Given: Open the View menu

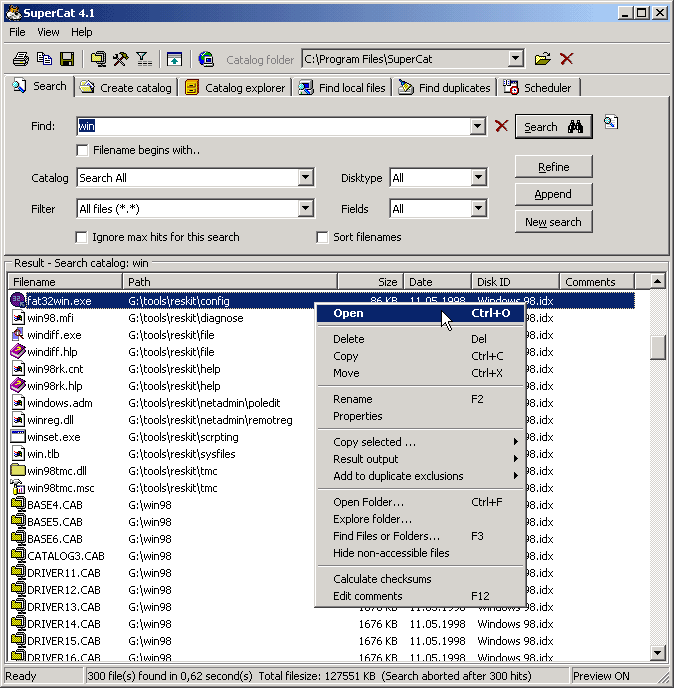Looking at the screenshot, I should pyautogui.click(x=48, y=32).
